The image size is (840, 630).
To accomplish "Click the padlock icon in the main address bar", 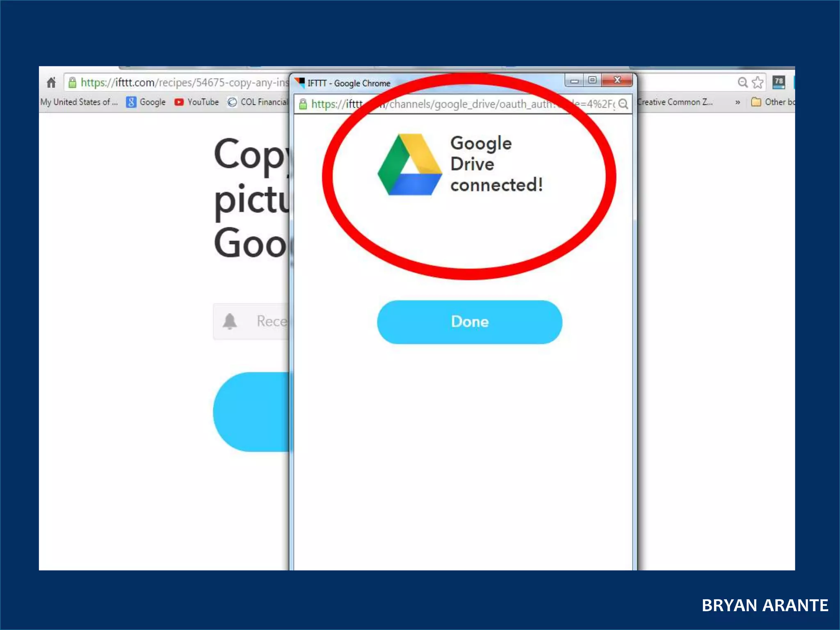I will (x=72, y=83).
